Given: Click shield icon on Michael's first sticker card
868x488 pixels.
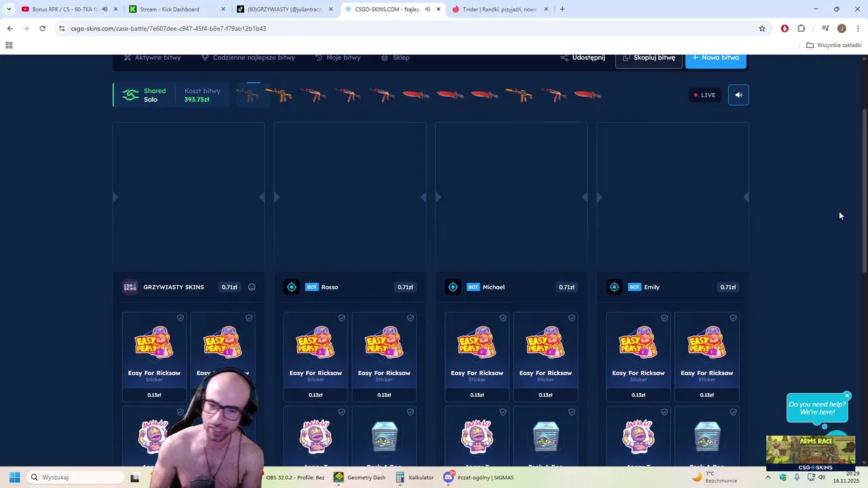Looking at the screenshot, I should pos(503,318).
